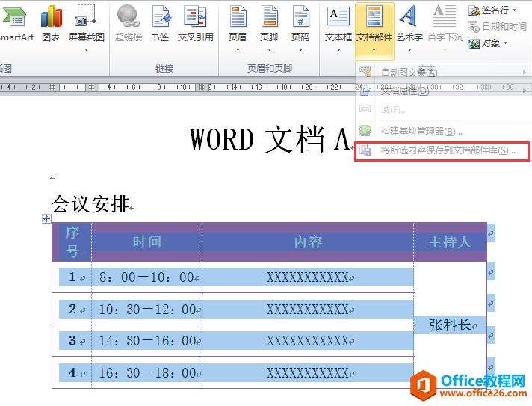Screen dimensions: 532x406
Task: Expand the 艺术字 dropdown arrow
Action: 409,50
